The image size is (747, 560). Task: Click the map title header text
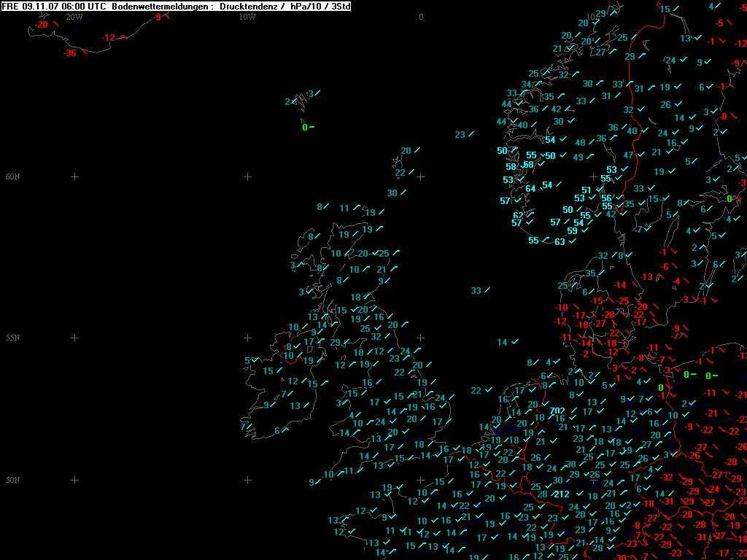pyautogui.click(x=176, y=6)
